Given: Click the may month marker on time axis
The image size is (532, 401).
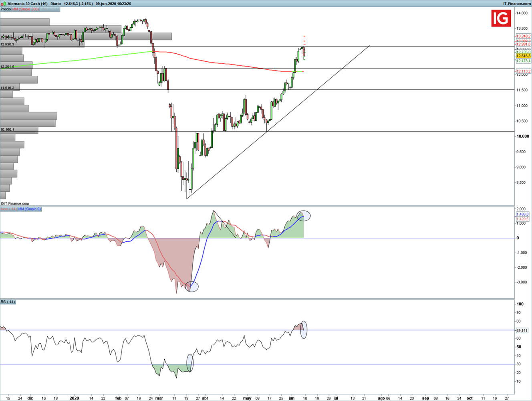Looking at the screenshot, I should point(247,398).
